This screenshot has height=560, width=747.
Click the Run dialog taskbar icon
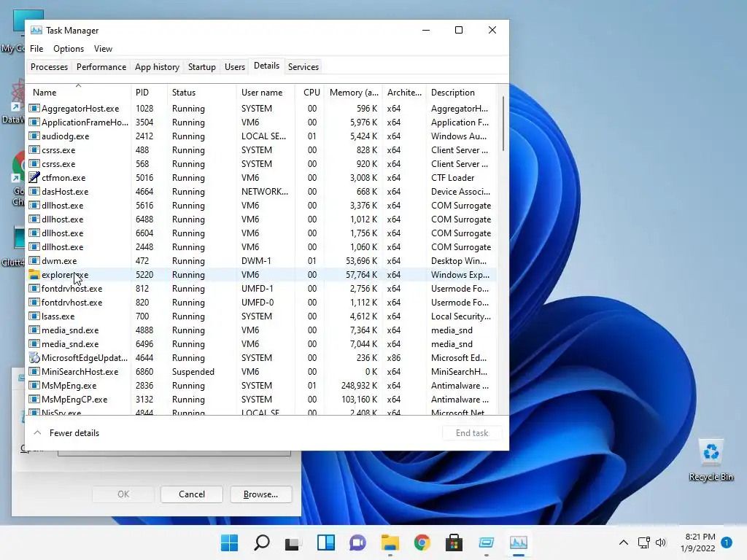[x=486, y=542]
